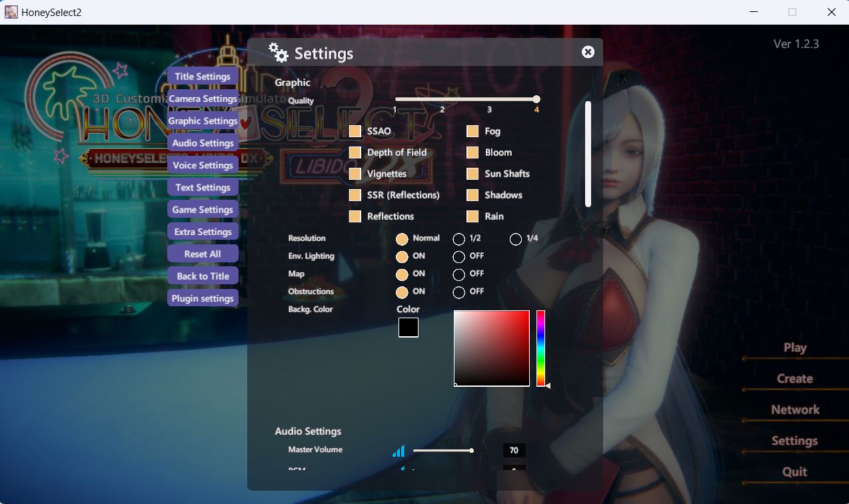The width and height of the screenshot is (849, 504).
Task: Click the Settings gear icon in header
Action: coord(279,53)
